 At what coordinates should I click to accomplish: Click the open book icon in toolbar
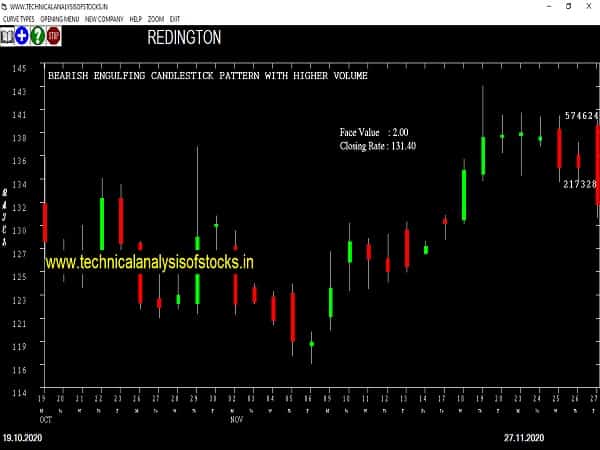coord(7,36)
